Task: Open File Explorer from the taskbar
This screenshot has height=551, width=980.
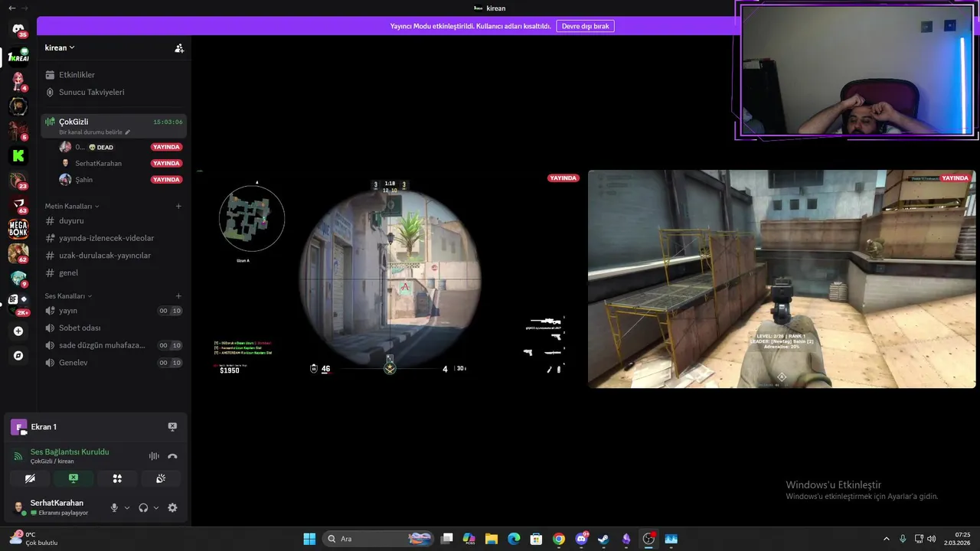Action: pos(492,539)
